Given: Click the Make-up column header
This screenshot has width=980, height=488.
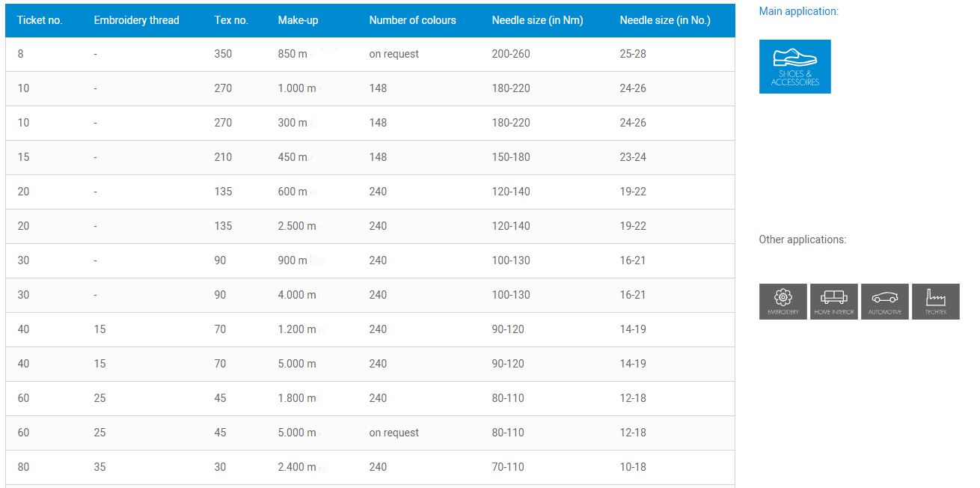Looking at the screenshot, I should (298, 20).
